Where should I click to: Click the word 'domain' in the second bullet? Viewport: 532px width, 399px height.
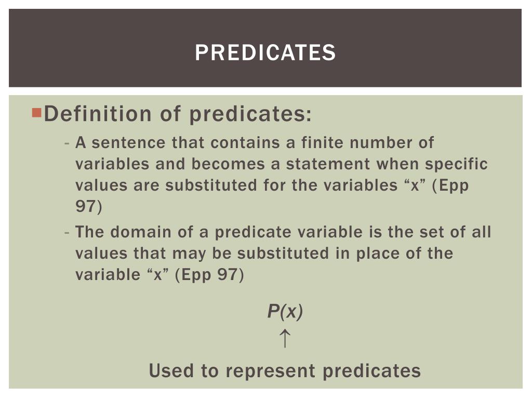pos(140,232)
